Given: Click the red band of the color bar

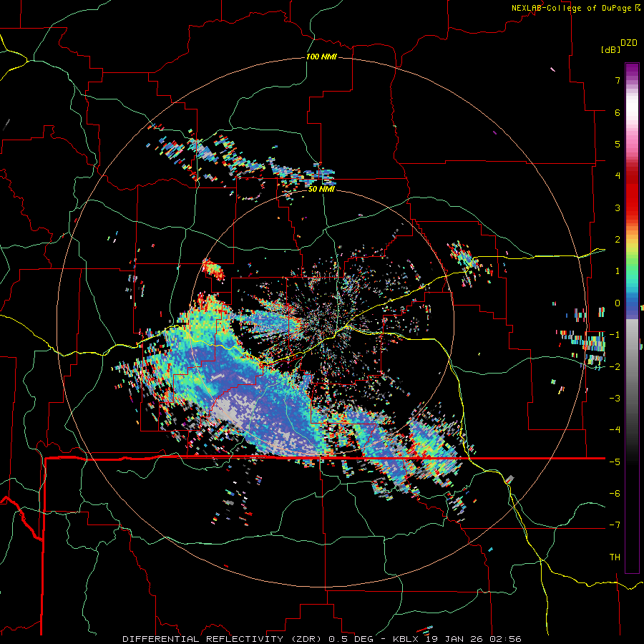Looking at the screenshot, I should click(632, 193).
